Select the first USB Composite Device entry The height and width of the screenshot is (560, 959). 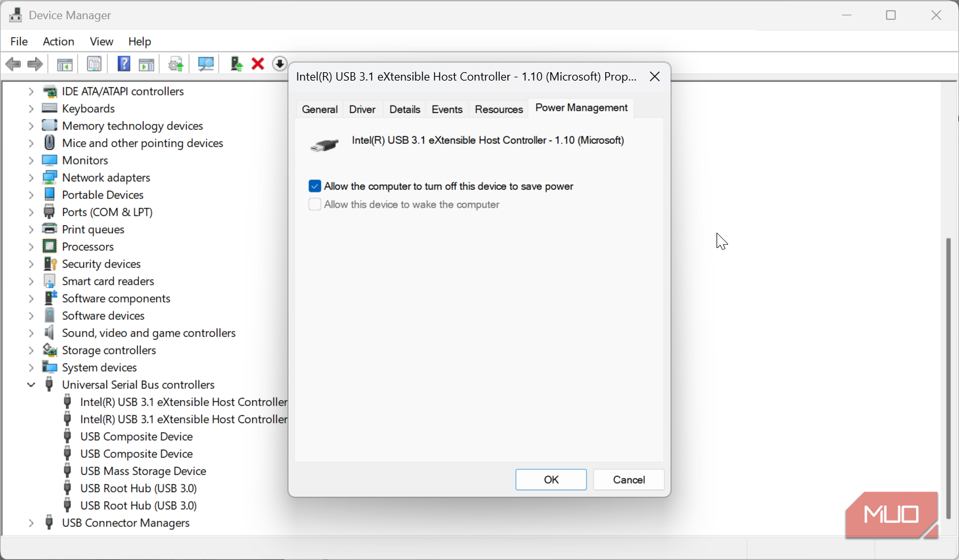click(136, 437)
